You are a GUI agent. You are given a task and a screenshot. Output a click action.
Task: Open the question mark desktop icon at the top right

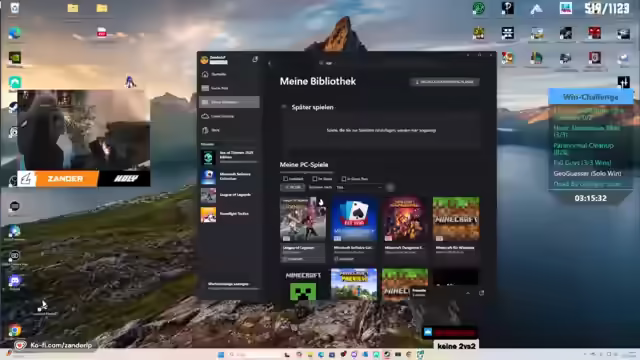(508, 8)
